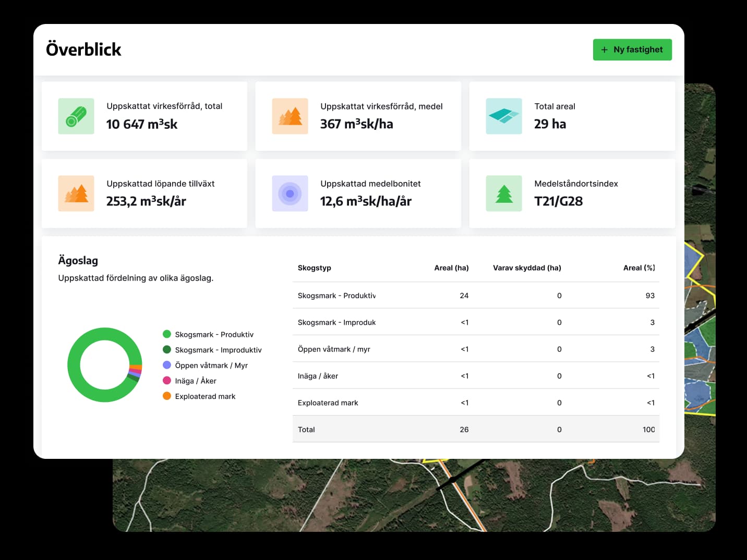Click the blue bonitet icon beside 12,6 m³sk/ha/år
The image size is (747, 560).
tap(290, 193)
